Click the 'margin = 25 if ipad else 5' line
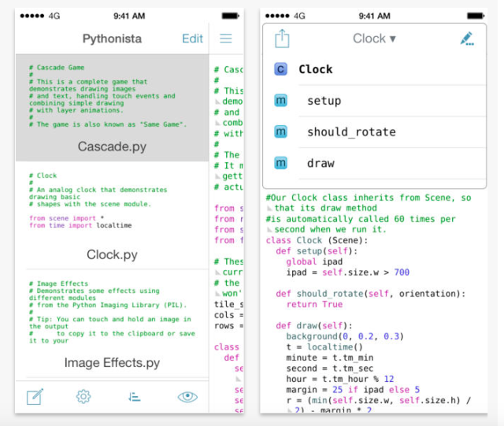 (353, 390)
